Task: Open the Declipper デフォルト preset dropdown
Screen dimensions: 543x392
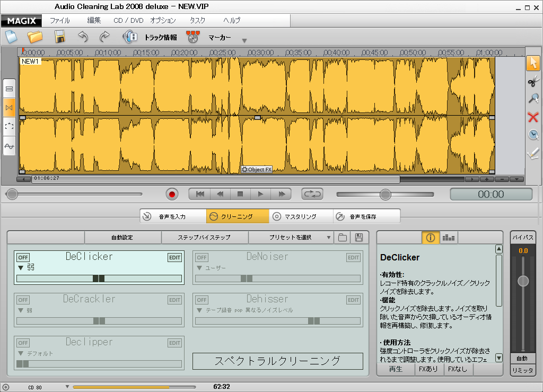Action: [21, 353]
